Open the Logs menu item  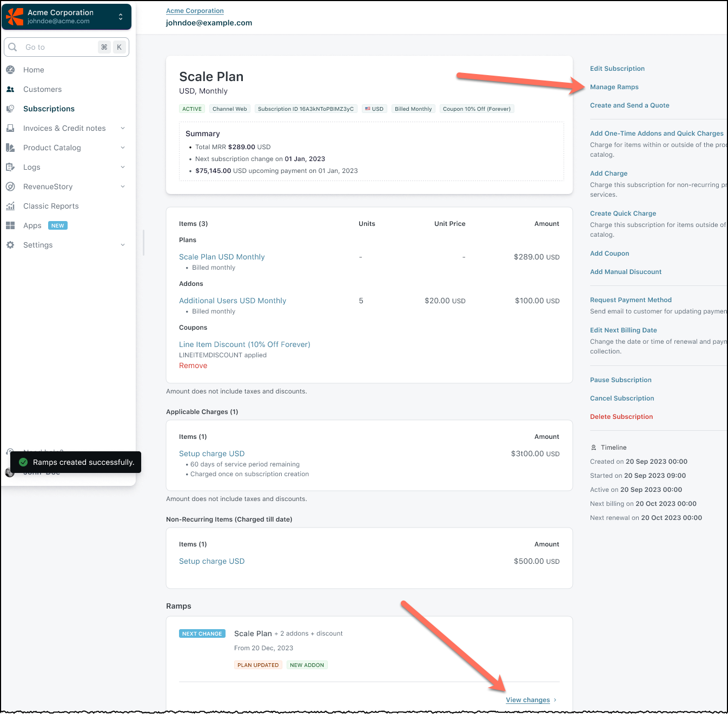click(x=32, y=167)
